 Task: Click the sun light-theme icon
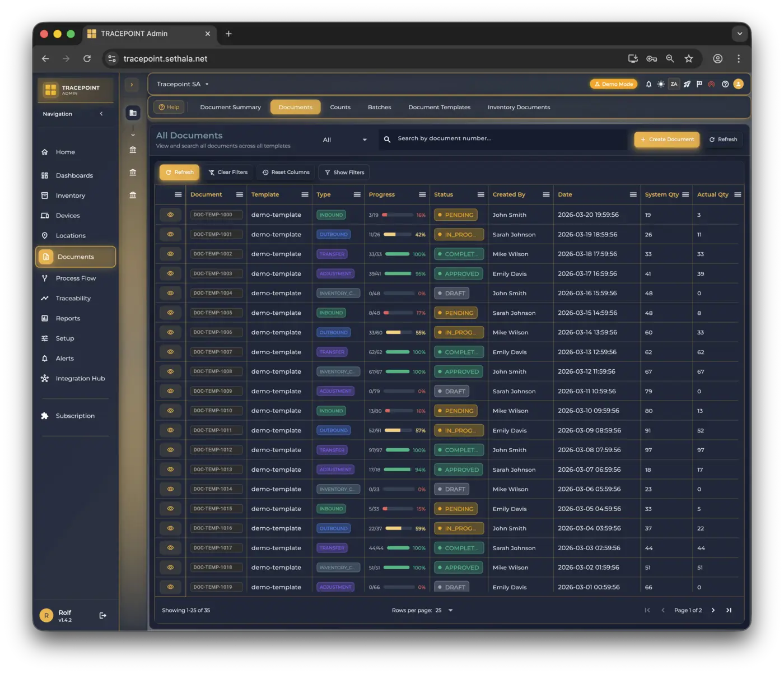[661, 84]
